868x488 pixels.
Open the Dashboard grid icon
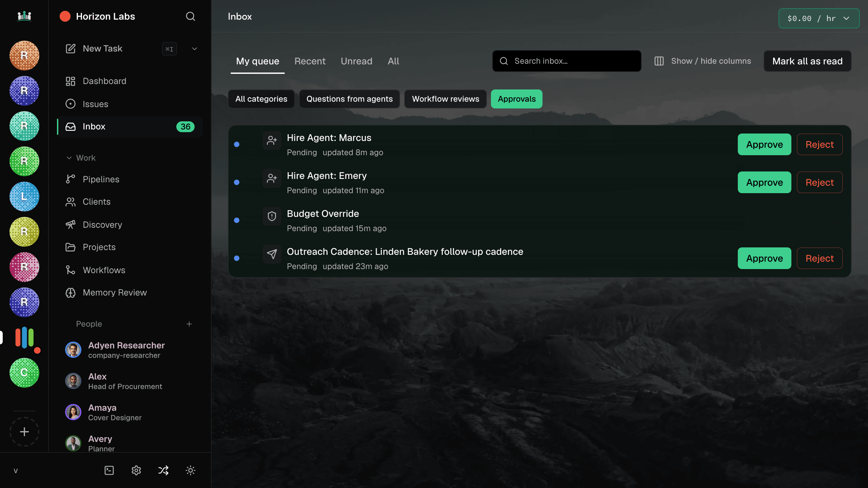(x=71, y=81)
